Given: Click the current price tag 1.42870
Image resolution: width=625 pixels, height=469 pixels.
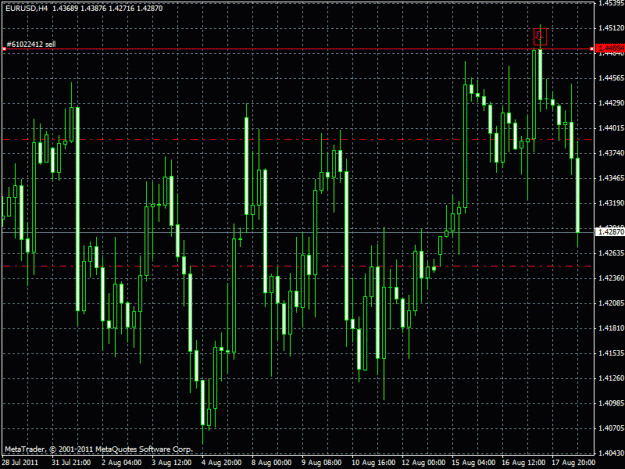Looking at the screenshot, I should tap(610, 232).
